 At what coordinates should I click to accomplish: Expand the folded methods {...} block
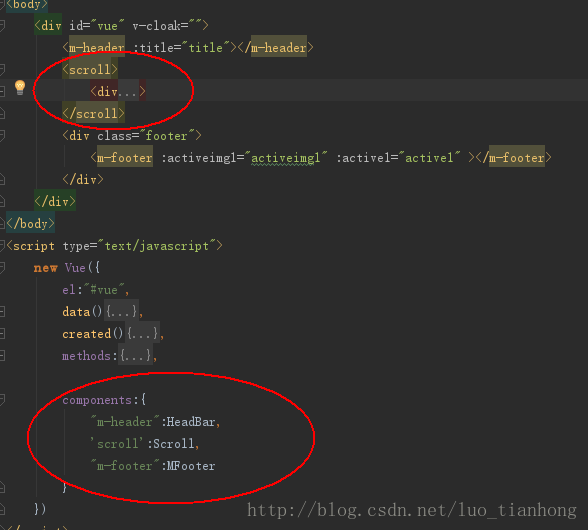[135, 356]
